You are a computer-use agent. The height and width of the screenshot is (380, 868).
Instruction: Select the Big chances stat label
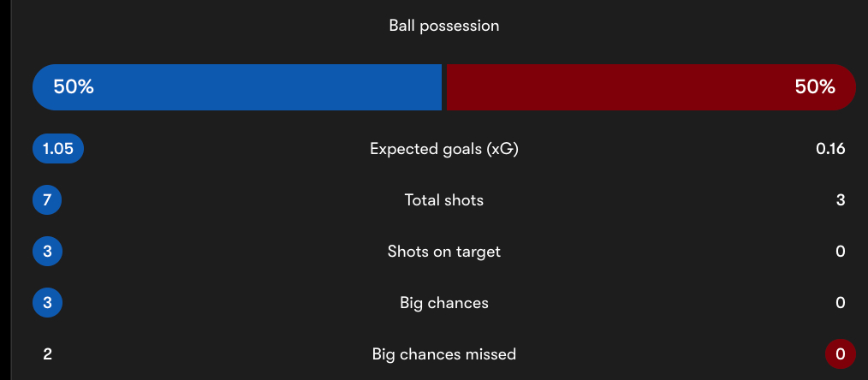point(443,303)
